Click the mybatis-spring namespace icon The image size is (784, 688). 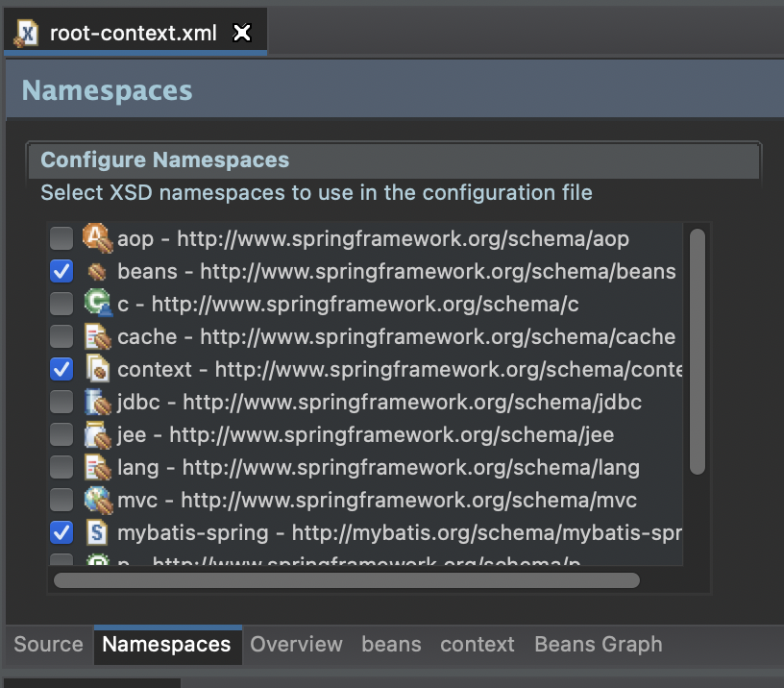pos(97,532)
